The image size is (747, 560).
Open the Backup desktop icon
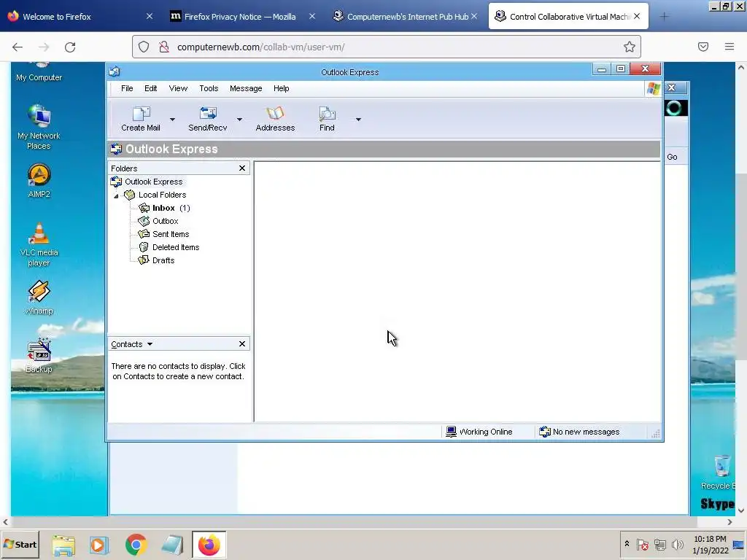tap(39, 356)
